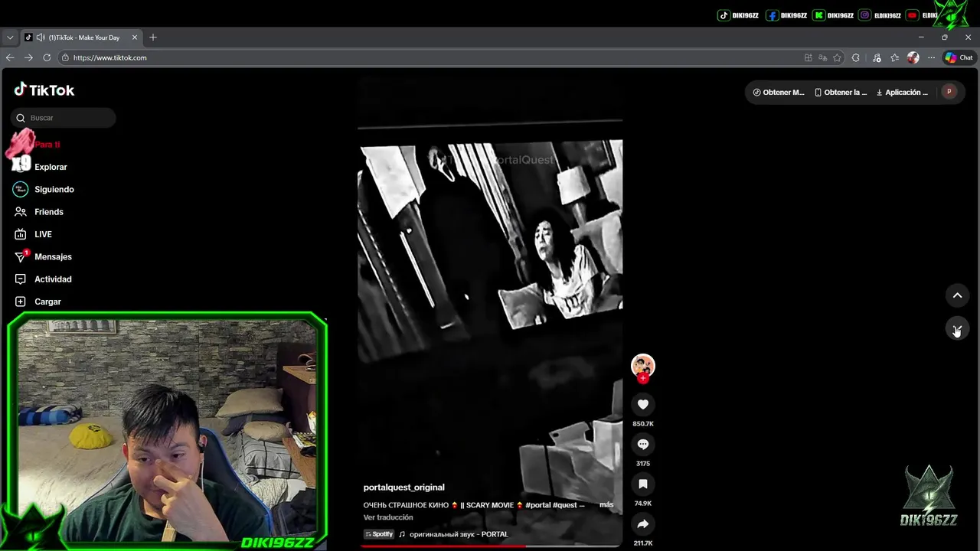This screenshot has height=551, width=980.
Task: Click the TikTok logo
Action: (x=44, y=90)
